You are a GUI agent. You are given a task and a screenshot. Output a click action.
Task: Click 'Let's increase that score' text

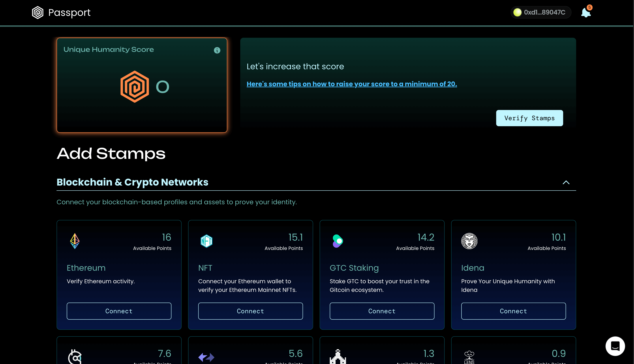click(295, 66)
